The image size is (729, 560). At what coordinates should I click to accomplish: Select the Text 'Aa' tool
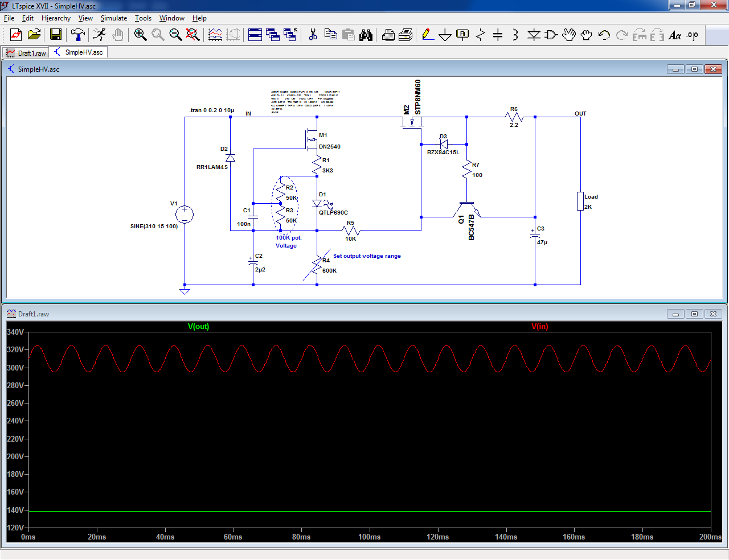pos(675,35)
